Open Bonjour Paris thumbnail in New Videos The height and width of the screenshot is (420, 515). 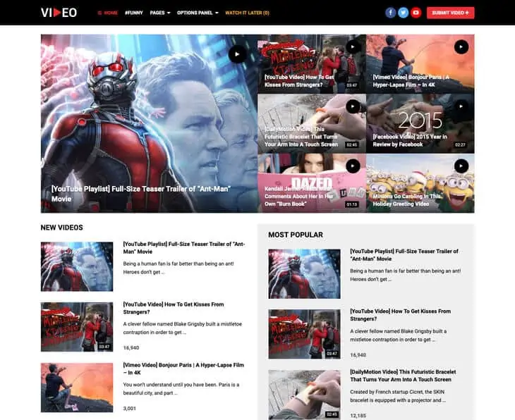(x=77, y=388)
